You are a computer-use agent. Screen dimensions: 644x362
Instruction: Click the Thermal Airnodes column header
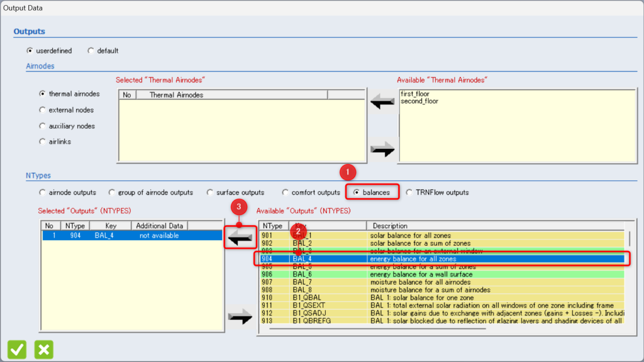(231, 95)
